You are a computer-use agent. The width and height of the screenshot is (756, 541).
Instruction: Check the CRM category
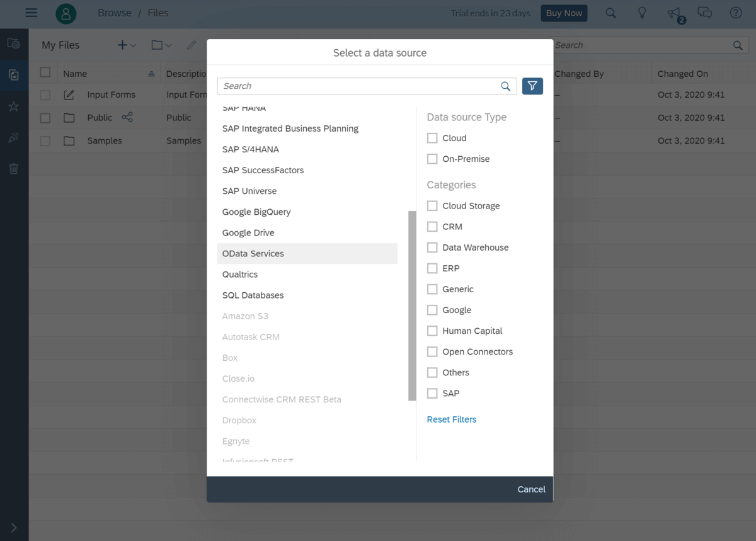[432, 226]
